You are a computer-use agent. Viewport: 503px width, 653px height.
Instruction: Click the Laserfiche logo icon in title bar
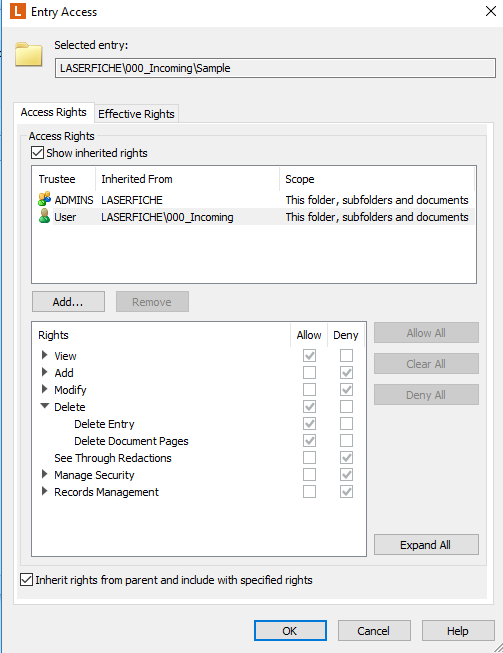pyautogui.click(x=17, y=11)
